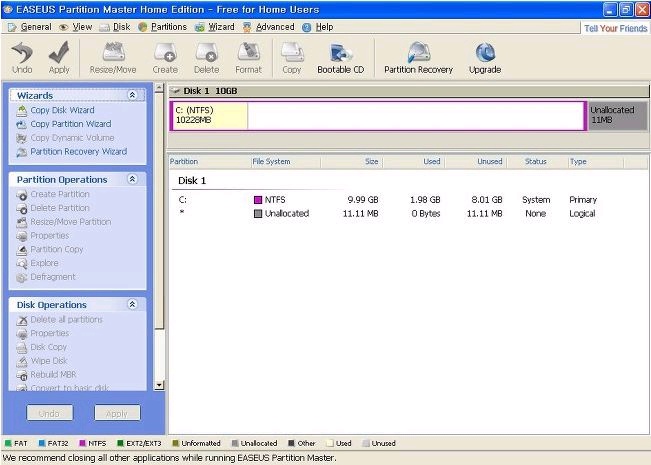The height and width of the screenshot is (465, 651).
Task: Start the Copy Partition Wizard
Action: click(x=71, y=124)
